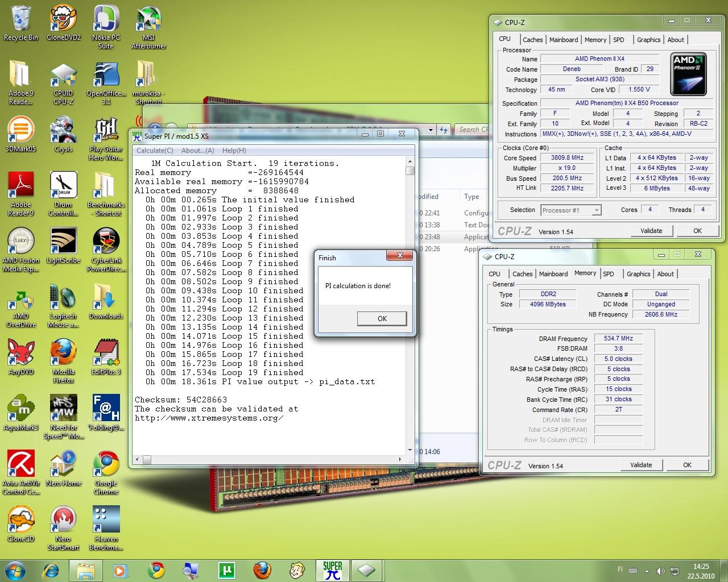The width and height of the screenshot is (728, 582).
Task: Click Super PI icon in taskbar
Action: pos(332,571)
